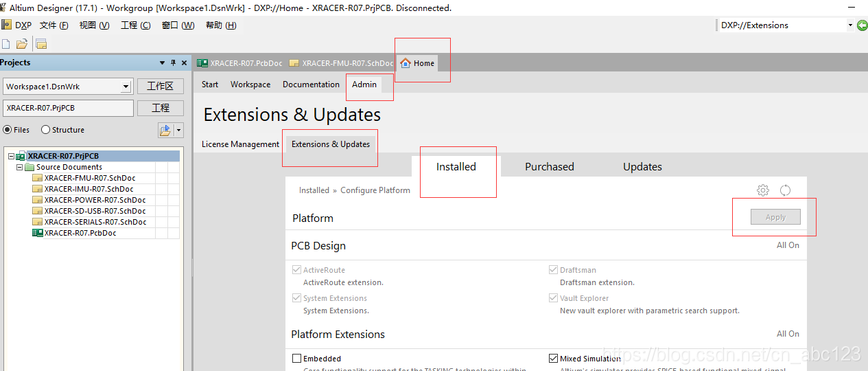
Task: Select XRACER-POWER-R07.SchDoc in the tree
Action: click(95, 200)
